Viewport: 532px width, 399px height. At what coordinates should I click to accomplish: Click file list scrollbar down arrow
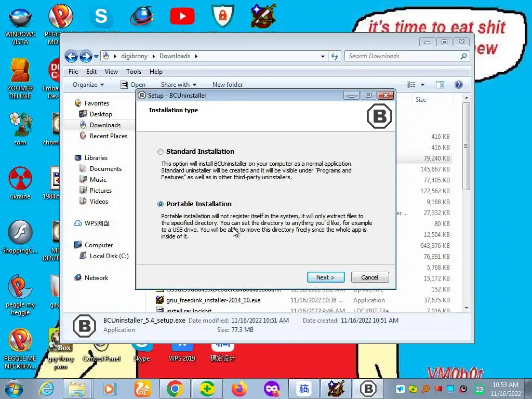pos(467,308)
